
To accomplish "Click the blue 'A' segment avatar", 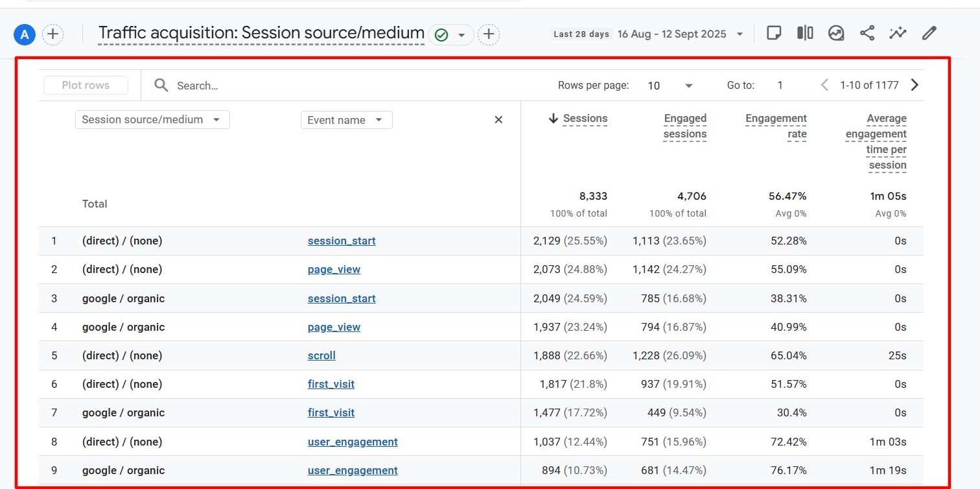I will coord(24,34).
